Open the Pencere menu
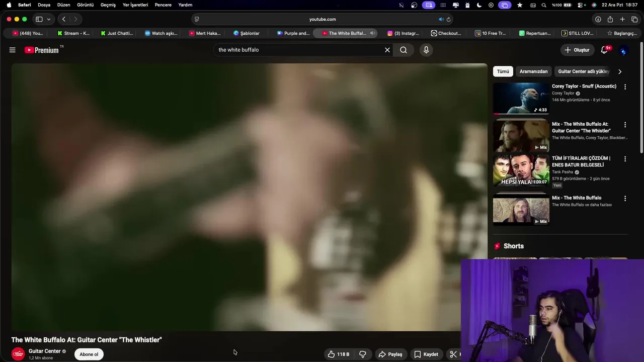The height and width of the screenshot is (362, 644). (x=163, y=5)
